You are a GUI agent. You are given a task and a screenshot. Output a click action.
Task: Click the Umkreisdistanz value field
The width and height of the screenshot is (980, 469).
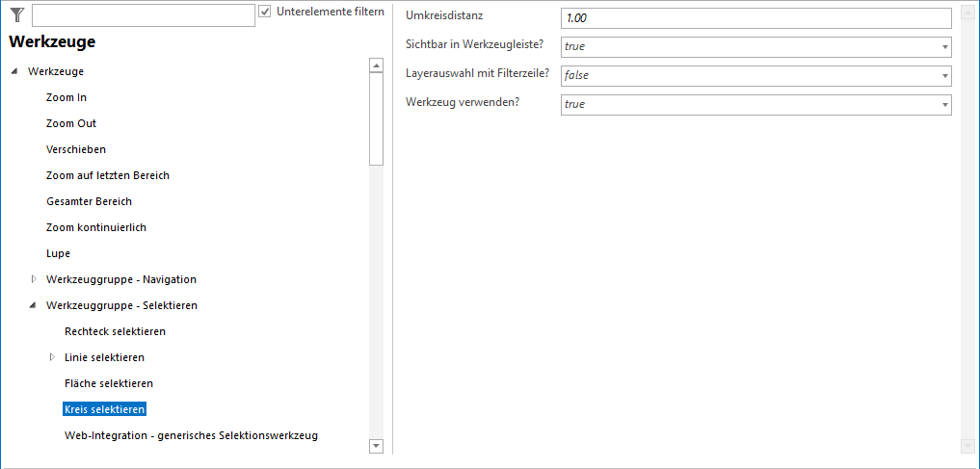[755, 18]
